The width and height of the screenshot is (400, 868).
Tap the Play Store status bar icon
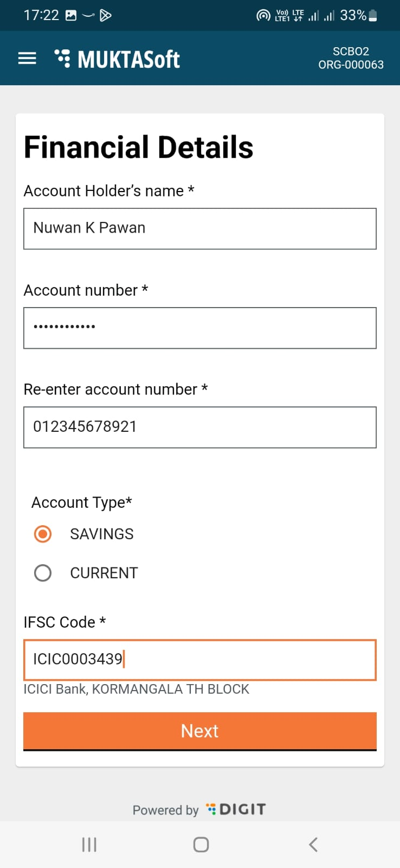[x=106, y=15]
